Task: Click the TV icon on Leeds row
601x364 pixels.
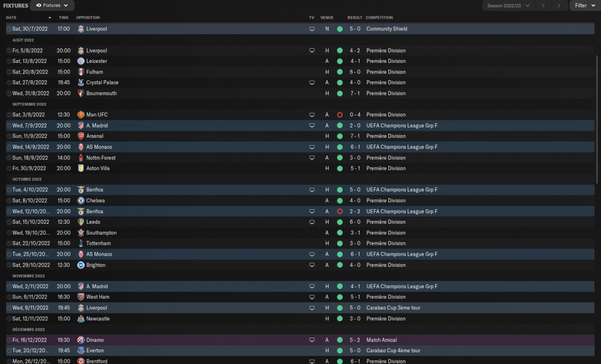Action: click(312, 222)
